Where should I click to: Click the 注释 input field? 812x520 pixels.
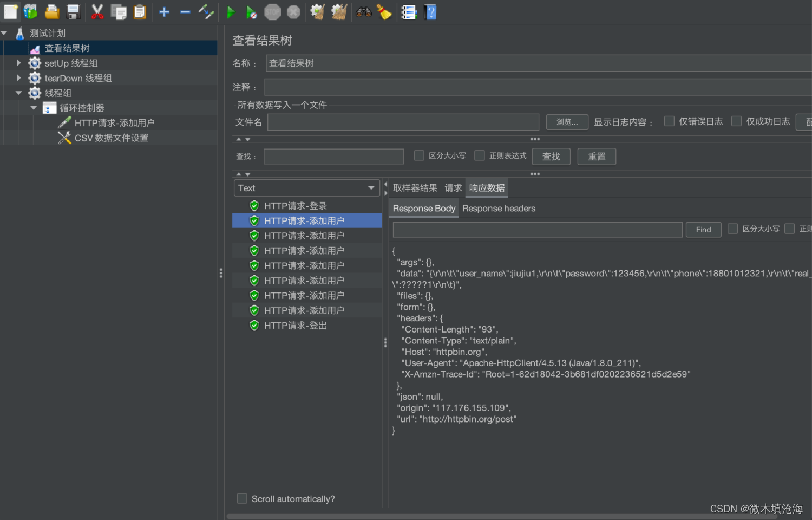click(x=538, y=87)
